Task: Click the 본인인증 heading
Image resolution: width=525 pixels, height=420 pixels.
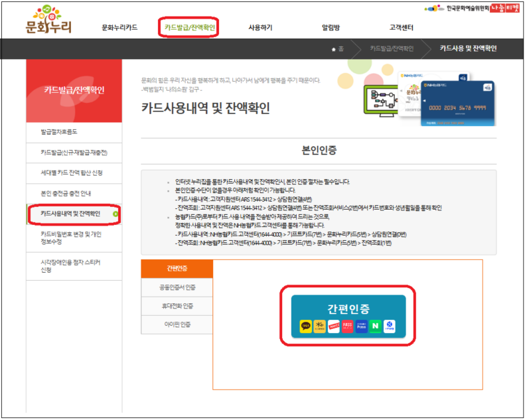Action: (319, 150)
